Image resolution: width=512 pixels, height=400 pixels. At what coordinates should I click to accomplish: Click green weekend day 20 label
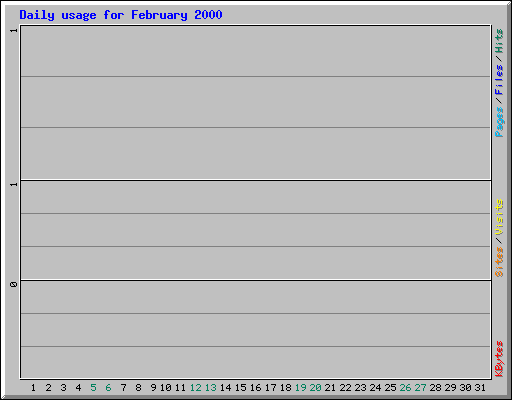(315, 388)
